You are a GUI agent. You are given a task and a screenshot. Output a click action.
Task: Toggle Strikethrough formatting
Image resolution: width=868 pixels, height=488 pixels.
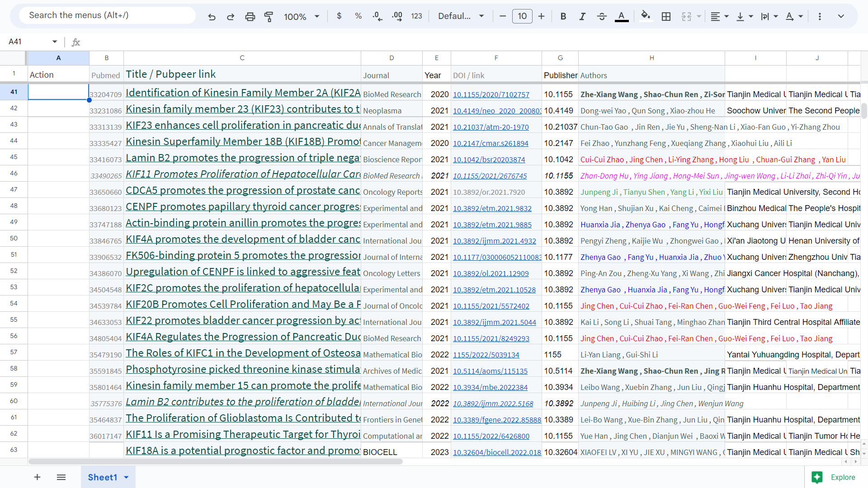pos(602,16)
